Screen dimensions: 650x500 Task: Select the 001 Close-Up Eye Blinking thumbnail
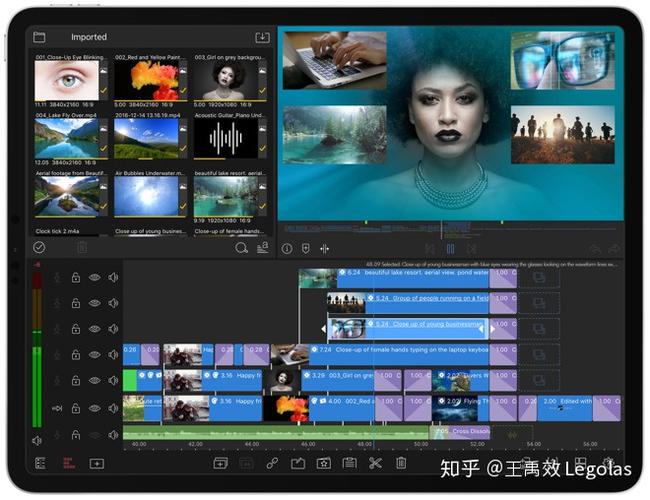point(67,80)
